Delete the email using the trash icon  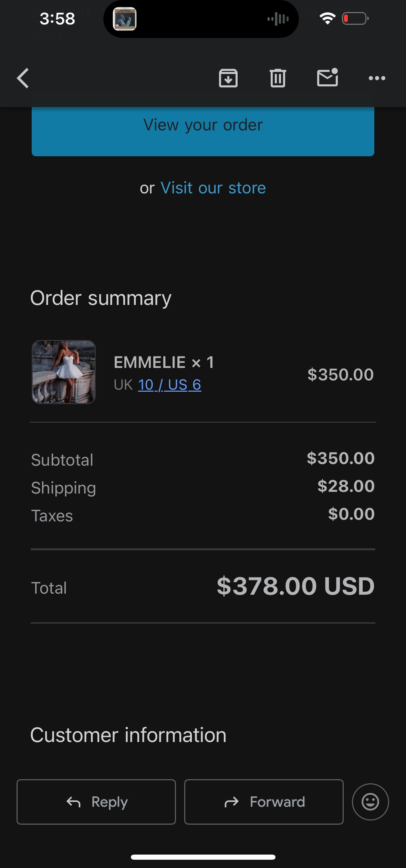pos(278,78)
